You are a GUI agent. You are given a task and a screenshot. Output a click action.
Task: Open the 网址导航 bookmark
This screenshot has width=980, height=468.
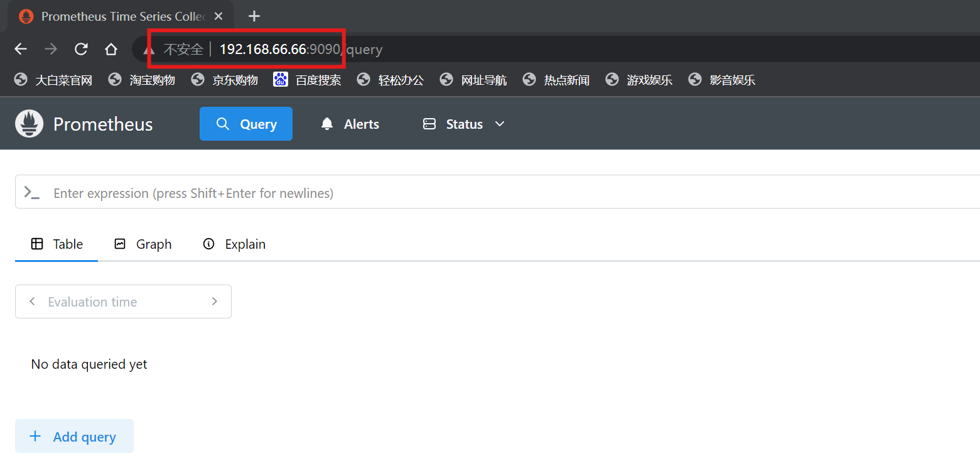coord(473,80)
